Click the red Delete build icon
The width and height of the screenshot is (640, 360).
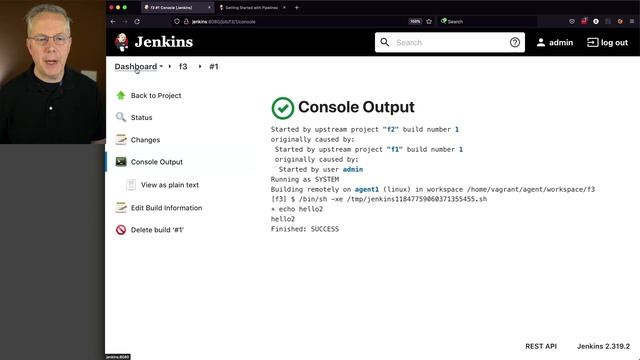coord(121,230)
